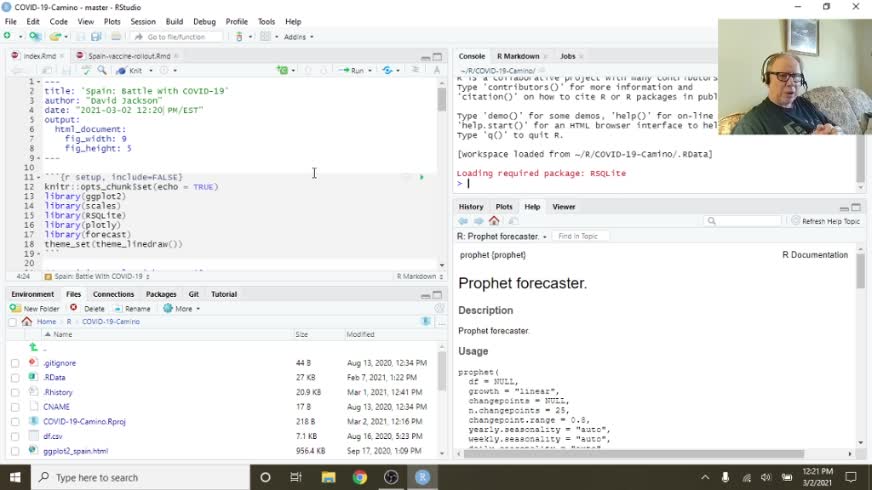Viewport: 872px width, 490px height.
Task: Click the Print icon in the main toolbar
Action: [116, 37]
